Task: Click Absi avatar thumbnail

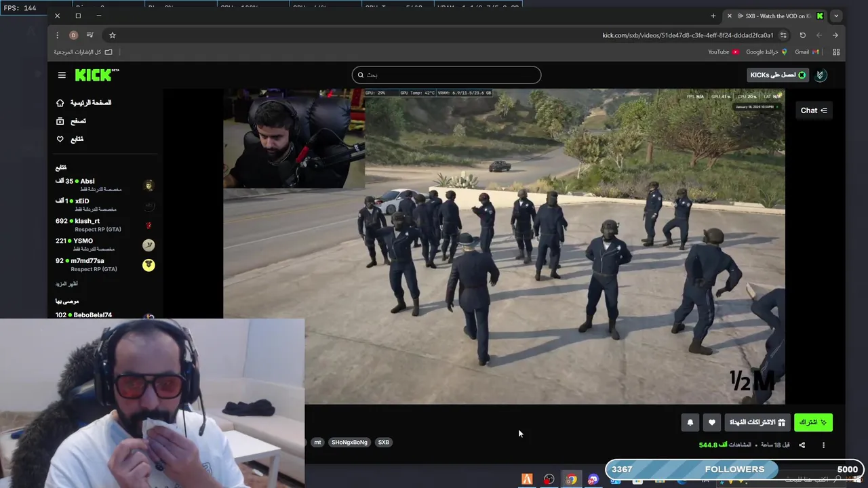Action: point(149,185)
